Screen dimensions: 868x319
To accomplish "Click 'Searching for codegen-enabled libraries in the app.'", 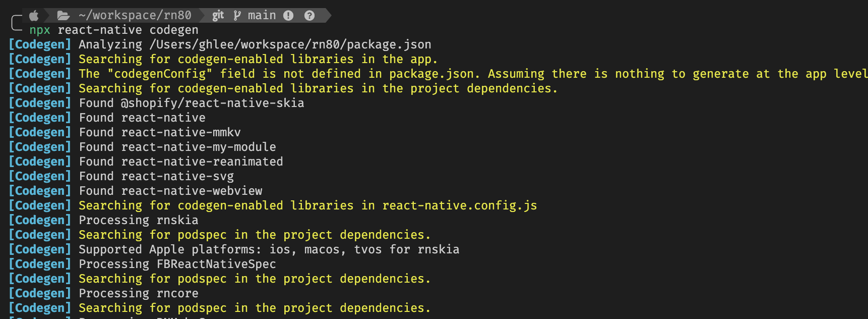I will [x=258, y=60].
